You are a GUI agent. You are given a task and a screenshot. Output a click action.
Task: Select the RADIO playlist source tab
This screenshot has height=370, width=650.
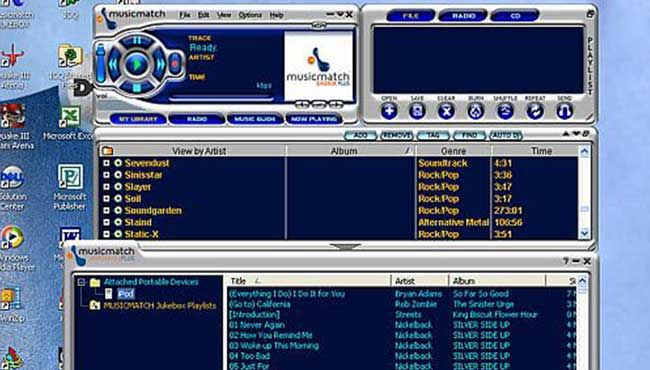463,16
